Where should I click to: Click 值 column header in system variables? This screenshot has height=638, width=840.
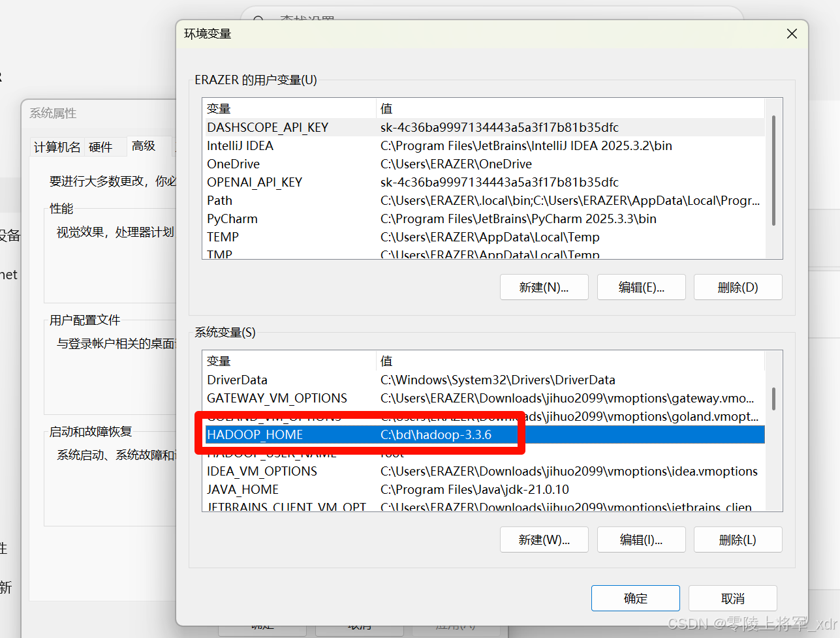pyautogui.click(x=570, y=361)
